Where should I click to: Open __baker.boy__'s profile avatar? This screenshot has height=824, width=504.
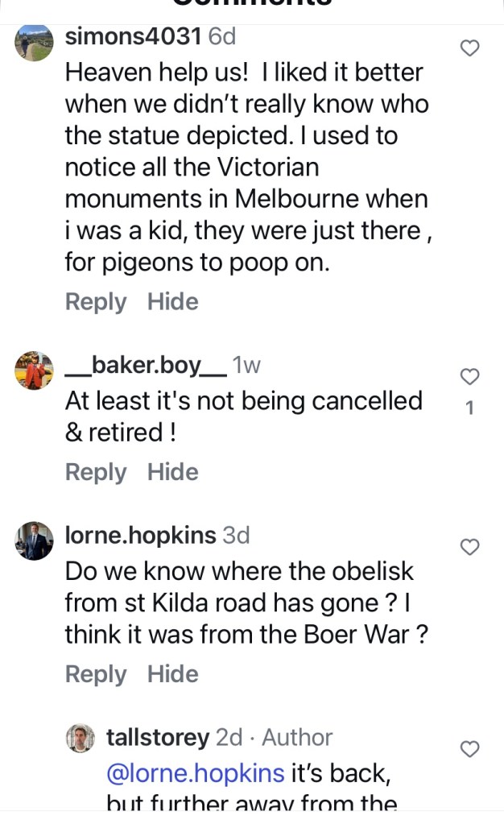[x=34, y=371]
